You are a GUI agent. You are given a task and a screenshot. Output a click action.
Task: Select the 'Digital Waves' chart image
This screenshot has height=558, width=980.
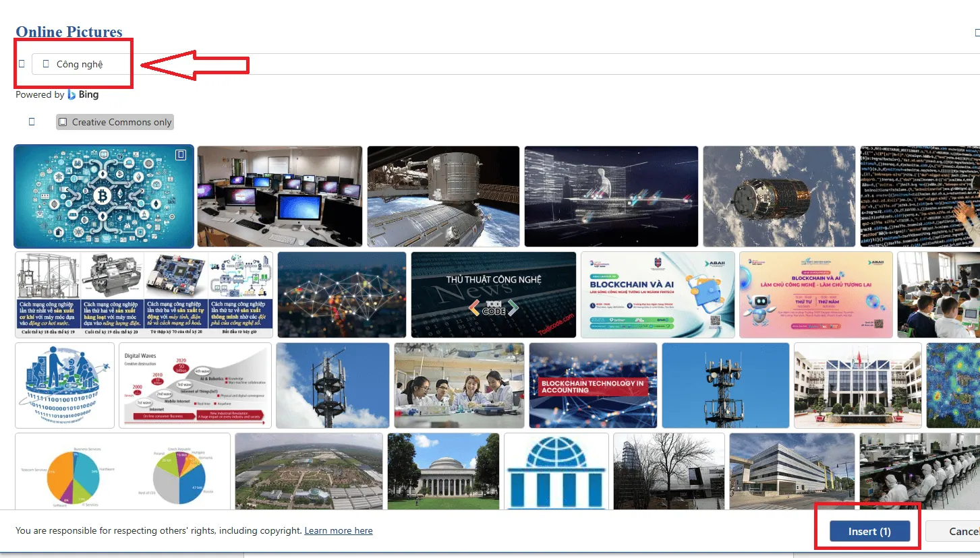[196, 385]
